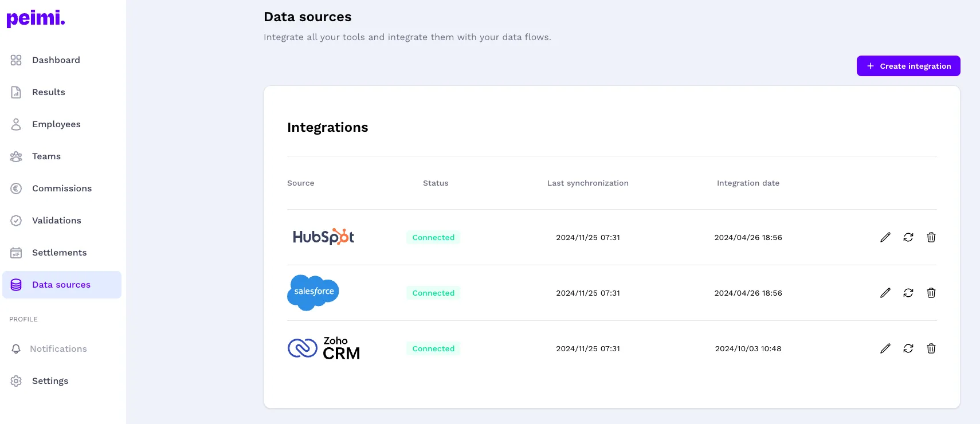This screenshot has width=980, height=424.
Task: Resync the Zoho CRM integration
Action: (908, 348)
